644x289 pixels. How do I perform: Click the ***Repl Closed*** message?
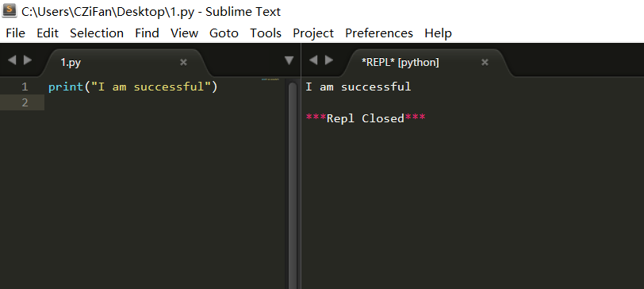366,118
